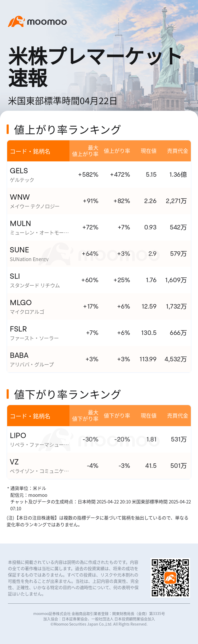The image size is (198, 644).
Task: Select the BABA アリババ・グループ row
Action: (99, 359)
